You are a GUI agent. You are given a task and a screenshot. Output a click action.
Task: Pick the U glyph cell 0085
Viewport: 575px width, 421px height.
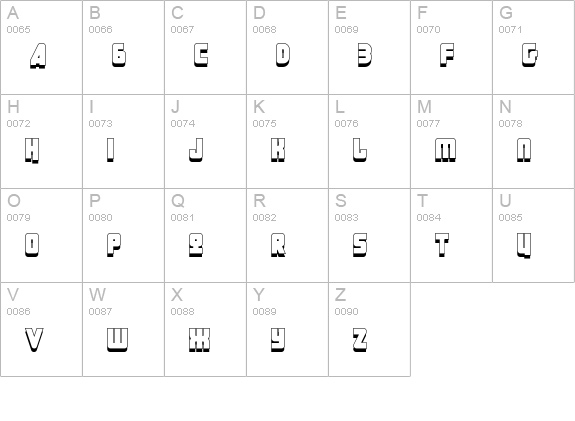(x=534, y=235)
